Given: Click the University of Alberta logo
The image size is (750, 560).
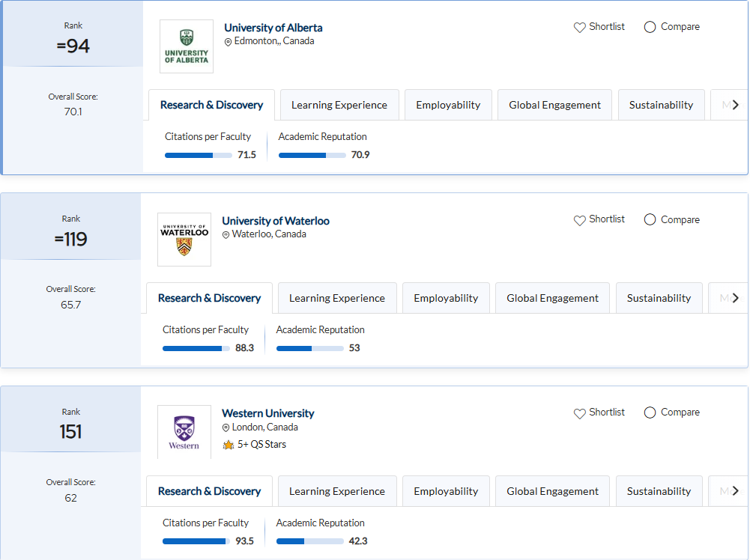Looking at the screenshot, I should [187, 46].
